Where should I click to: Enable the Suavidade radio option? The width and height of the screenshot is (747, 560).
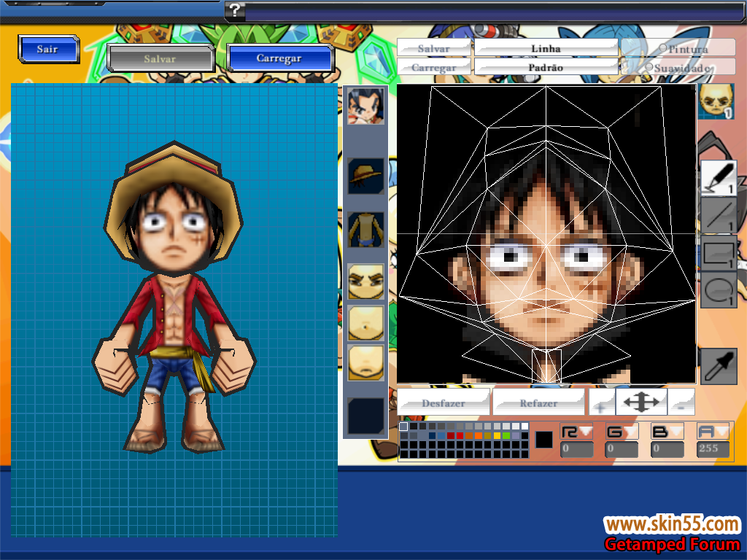[x=649, y=67]
